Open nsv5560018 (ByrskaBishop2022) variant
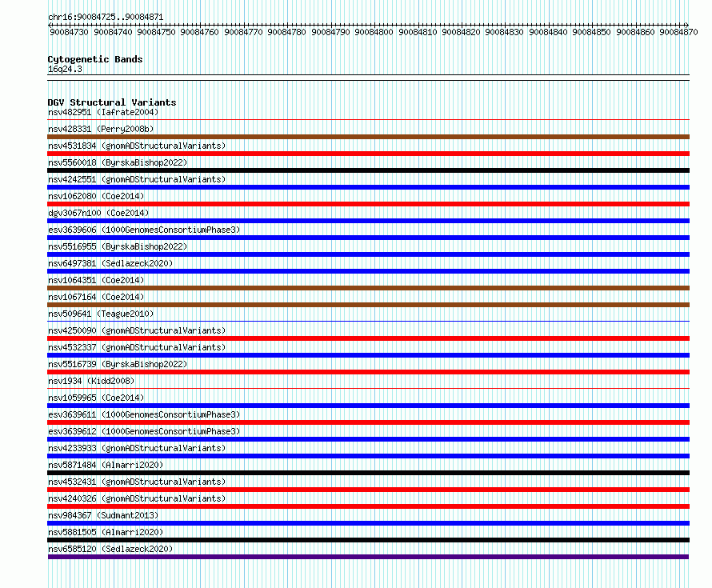Image resolution: width=712 pixels, height=588 pixels. point(118,162)
